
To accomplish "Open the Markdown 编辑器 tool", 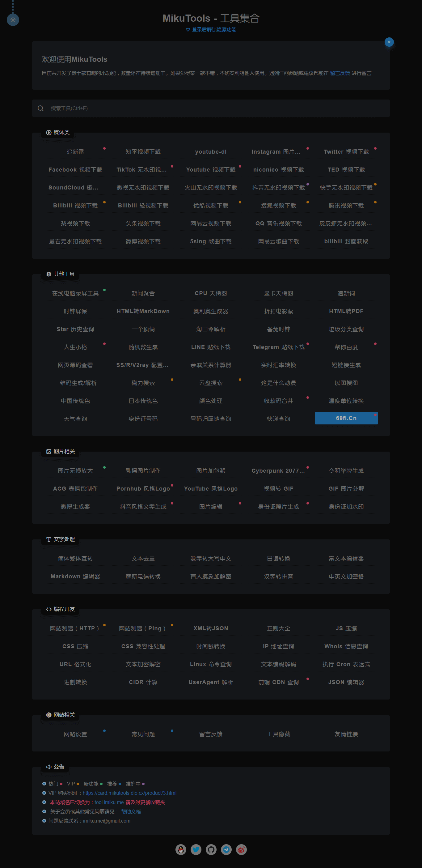I will click(x=75, y=577).
